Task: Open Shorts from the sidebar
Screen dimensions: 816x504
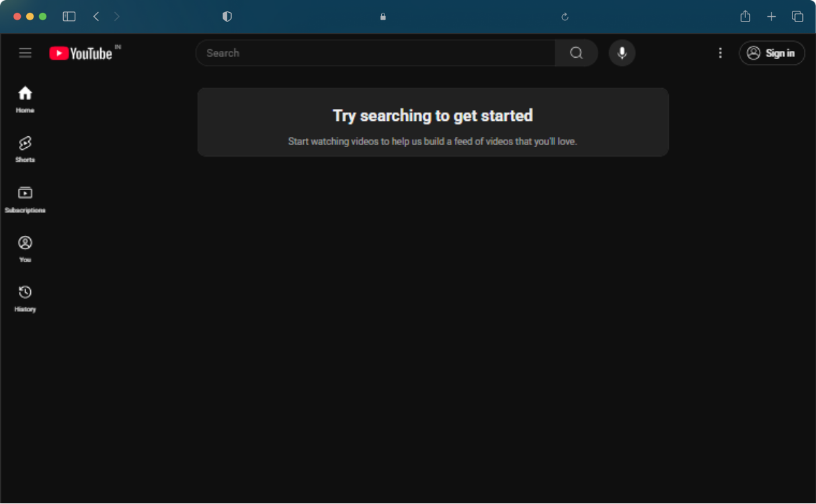Action: 25,149
